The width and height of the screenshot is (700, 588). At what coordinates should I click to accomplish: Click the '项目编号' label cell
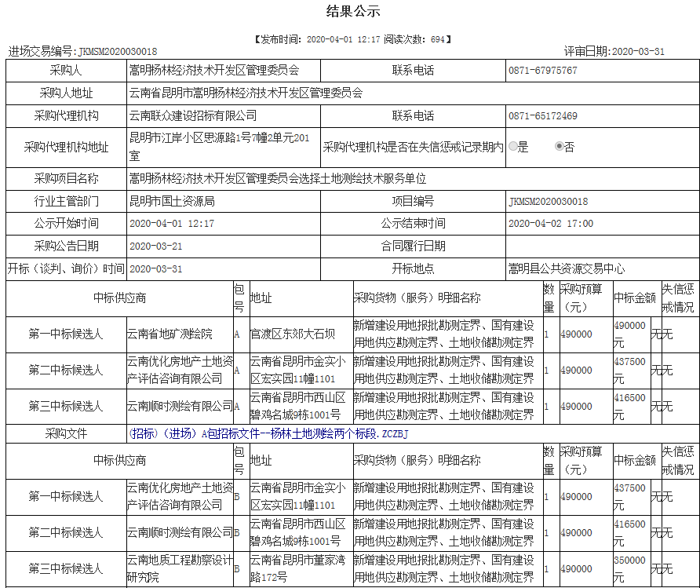413,201
